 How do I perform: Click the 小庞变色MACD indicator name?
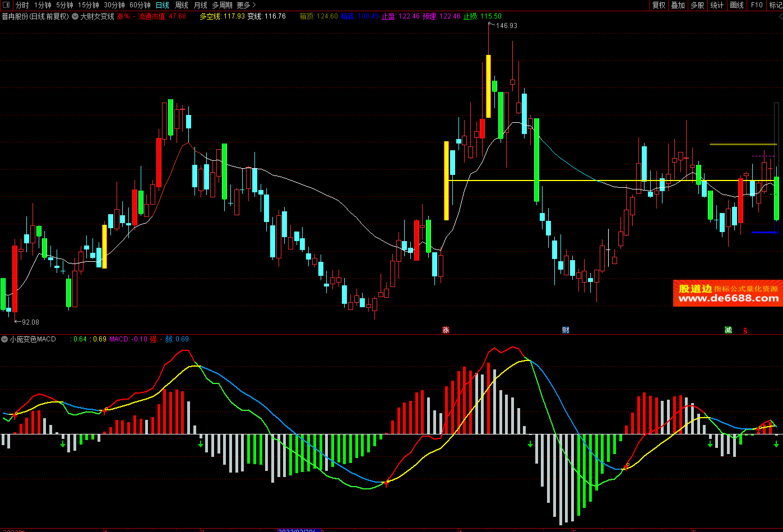coord(33,339)
